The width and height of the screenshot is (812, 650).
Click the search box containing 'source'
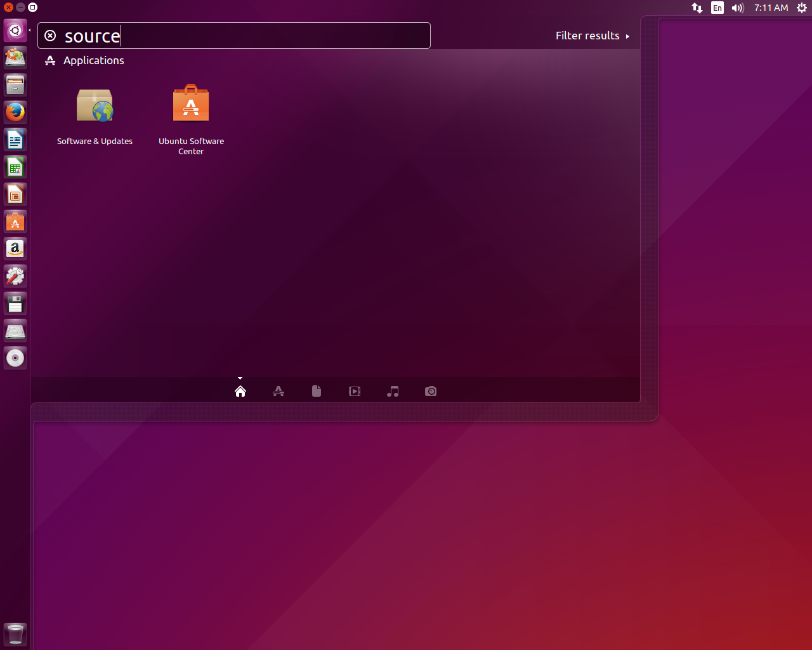point(234,36)
